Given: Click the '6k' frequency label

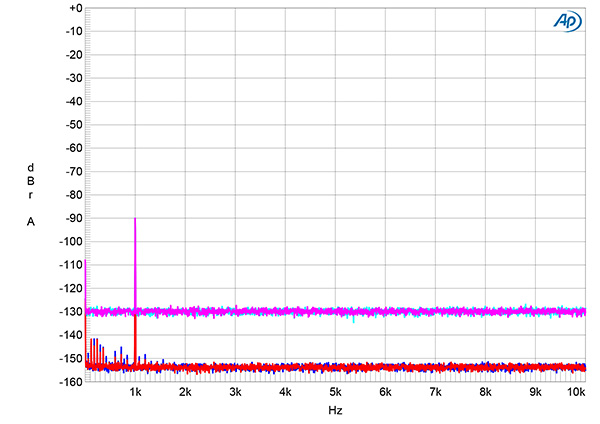Looking at the screenshot, I should (x=385, y=392).
